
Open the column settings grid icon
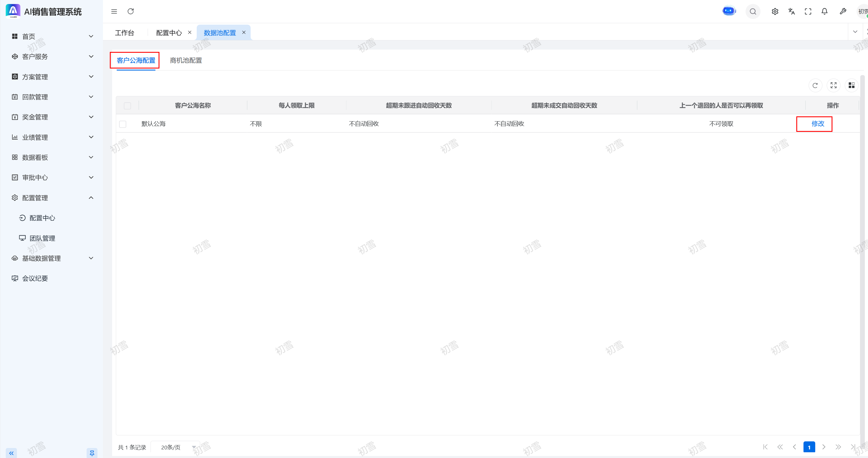tap(851, 85)
